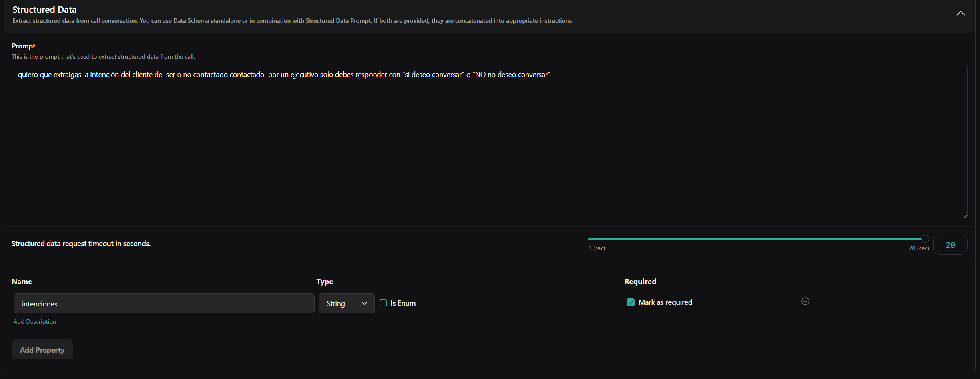Image resolution: width=980 pixels, height=379 pixels.
Task: Collapse the Structured Data section chevron
Action: 960,14
